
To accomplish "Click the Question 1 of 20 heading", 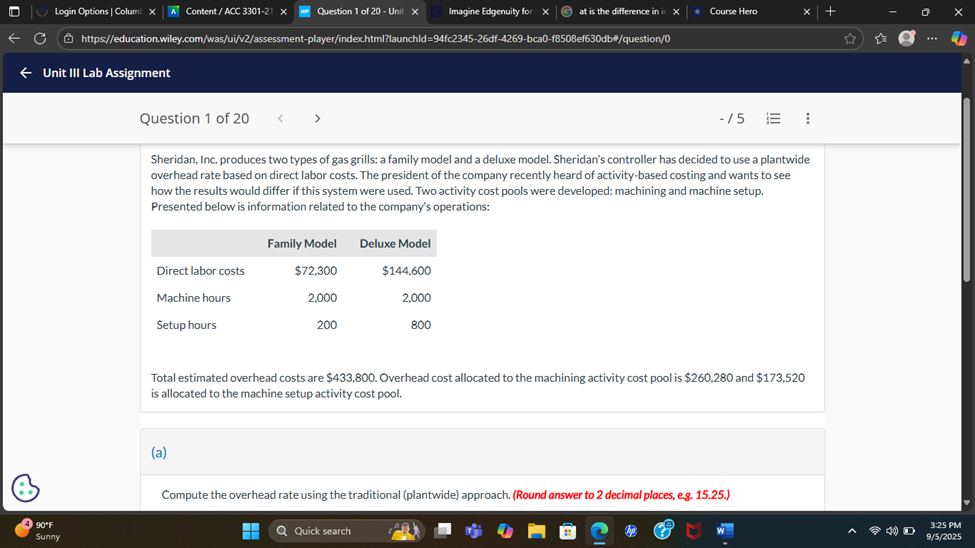I will [194, 118].
